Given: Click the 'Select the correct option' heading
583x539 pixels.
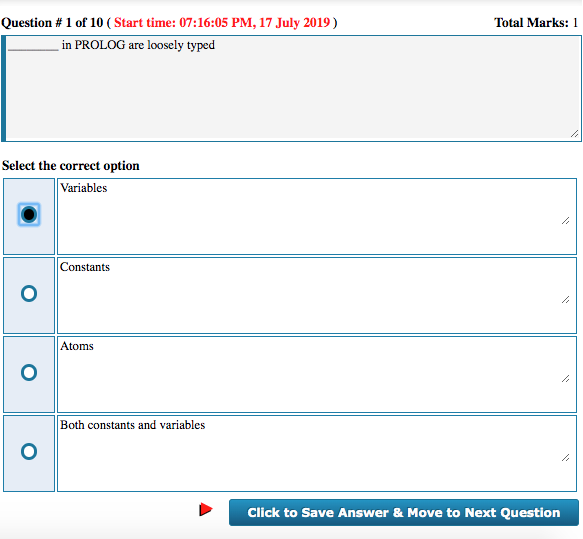Looking at the screenshot, I should pyautogui.click(x=71, y=166).
